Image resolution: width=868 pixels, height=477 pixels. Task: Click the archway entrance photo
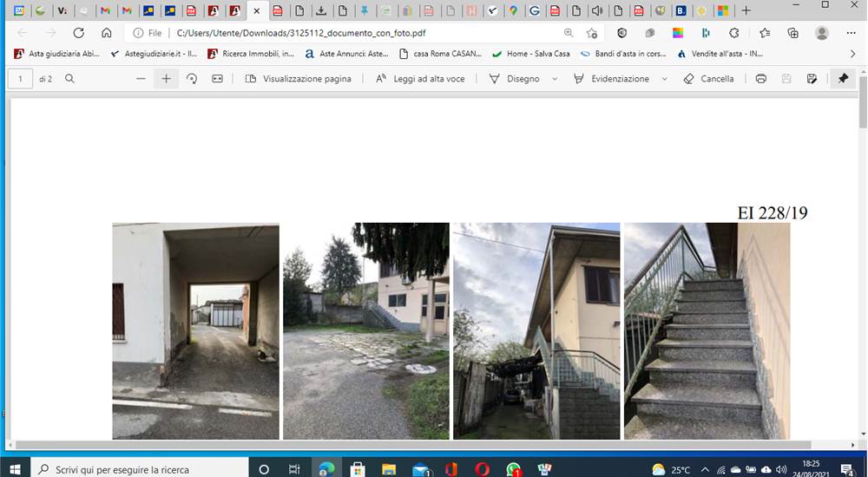pos(195,331)
